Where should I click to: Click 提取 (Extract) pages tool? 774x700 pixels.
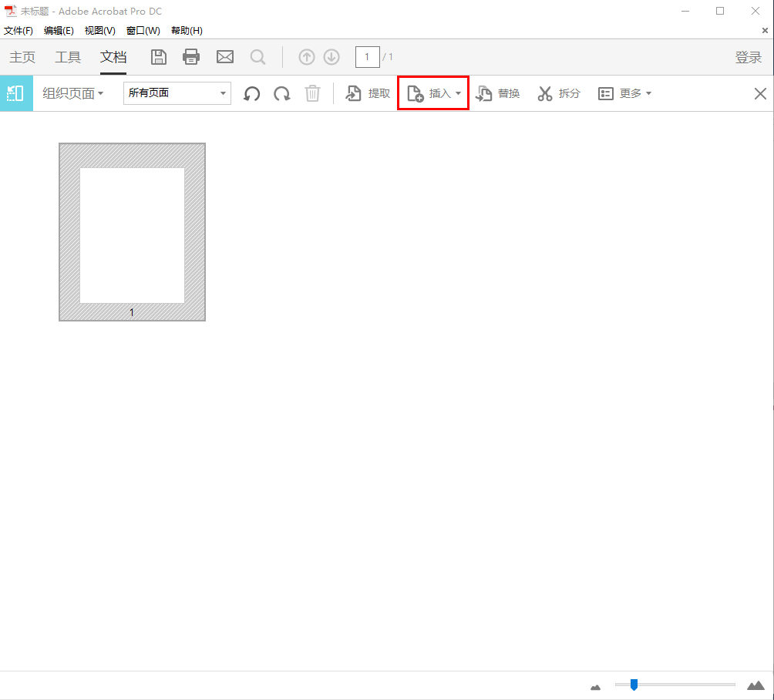(x=368, y=93)
